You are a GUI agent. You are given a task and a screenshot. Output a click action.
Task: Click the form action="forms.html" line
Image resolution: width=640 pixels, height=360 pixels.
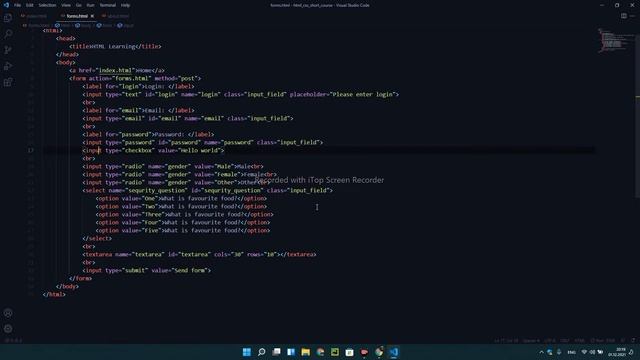pyautogui.click(x=135, y=78)
